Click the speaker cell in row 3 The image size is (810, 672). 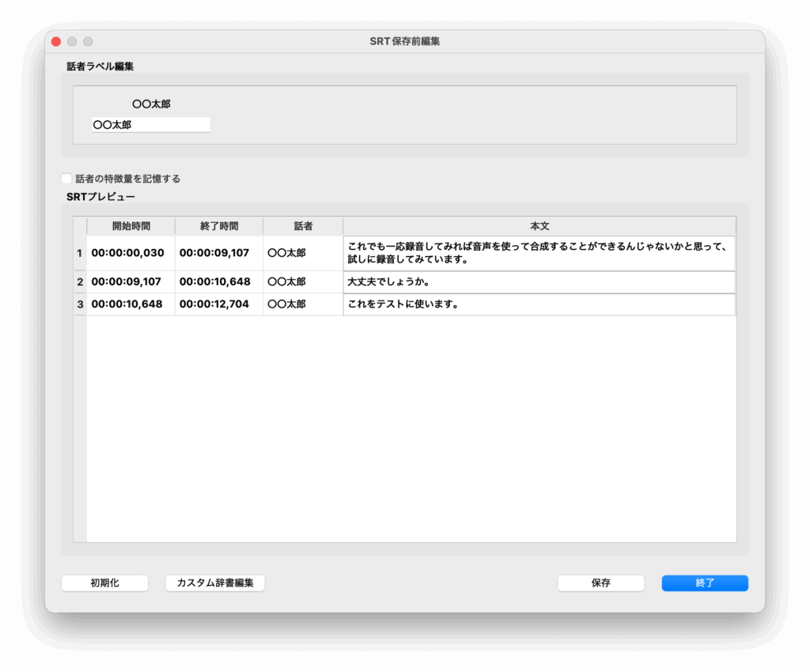286,304
